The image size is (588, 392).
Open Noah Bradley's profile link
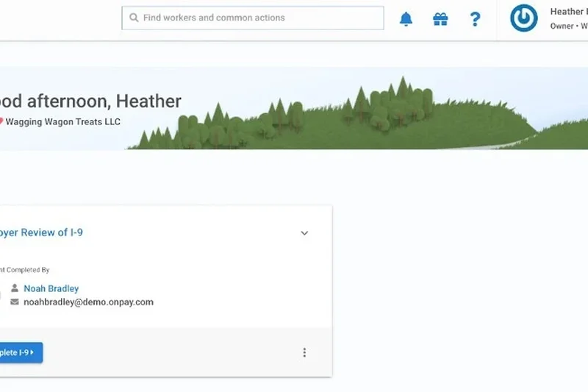pyautogui.click(x=51, y=288)
